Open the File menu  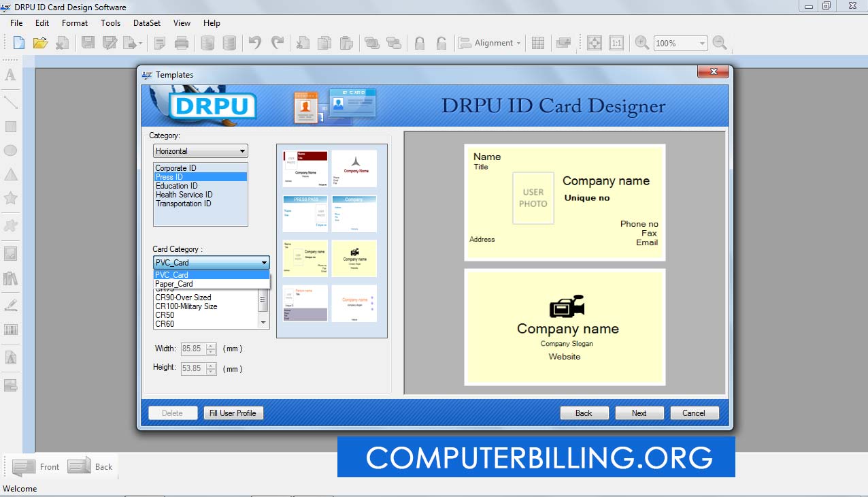point(16,22)
